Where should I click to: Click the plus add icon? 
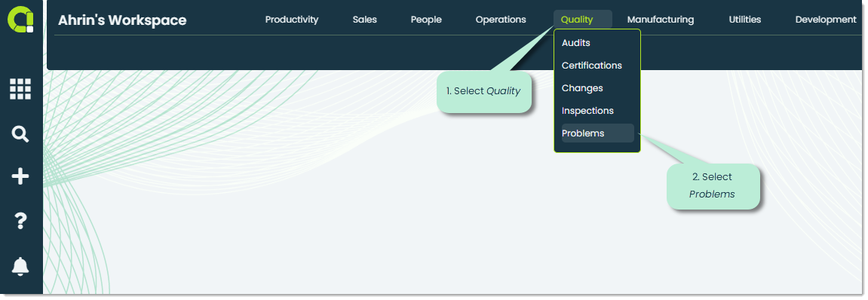click(20, 176)
